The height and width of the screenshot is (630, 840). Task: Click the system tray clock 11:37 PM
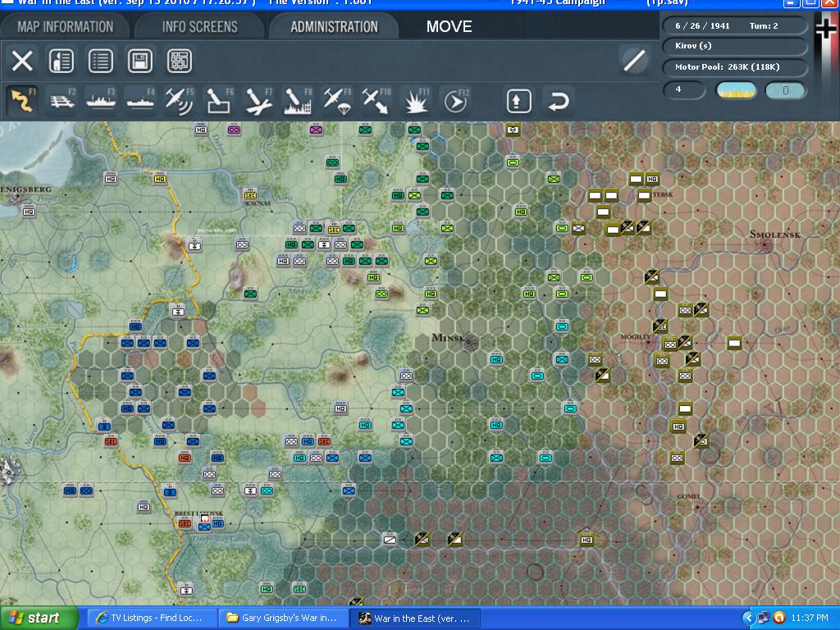point(810,619)
